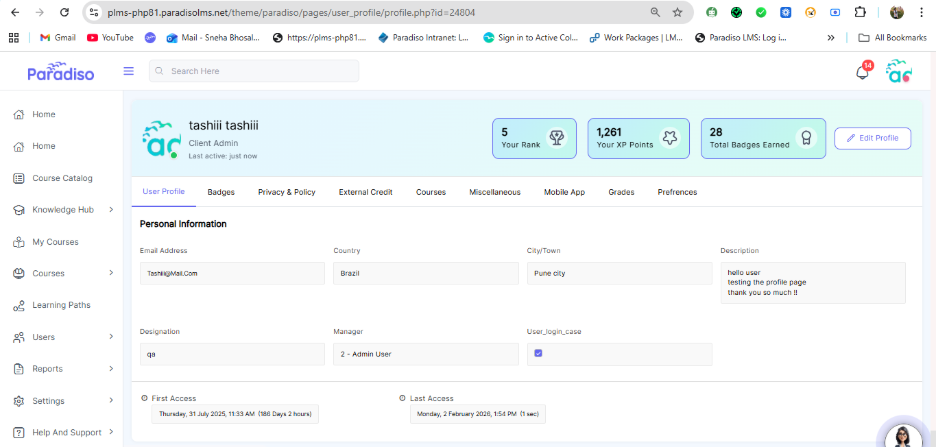This screenshot has height=447, width=936.
Task: Expand the Settings sidebar submenu
Action: pyautogui.click(x=110, y=401)
